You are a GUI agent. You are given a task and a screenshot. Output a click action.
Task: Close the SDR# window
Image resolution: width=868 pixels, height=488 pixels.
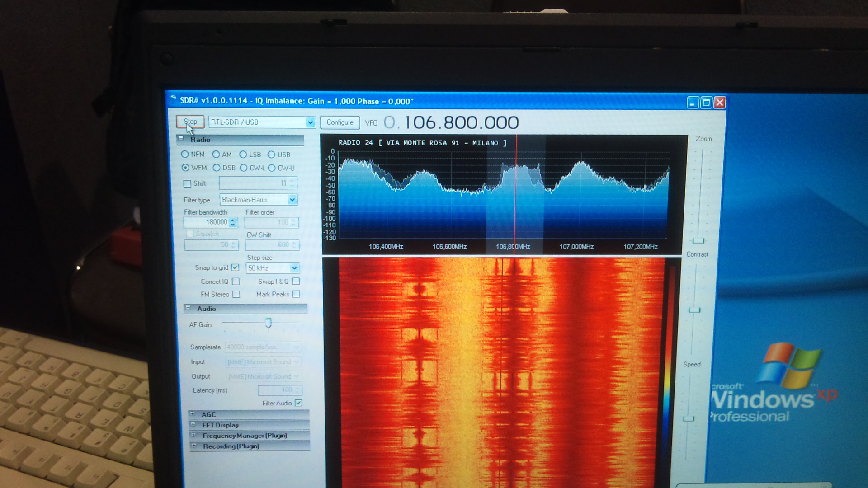pyautogui.click(x=720, y=103)
